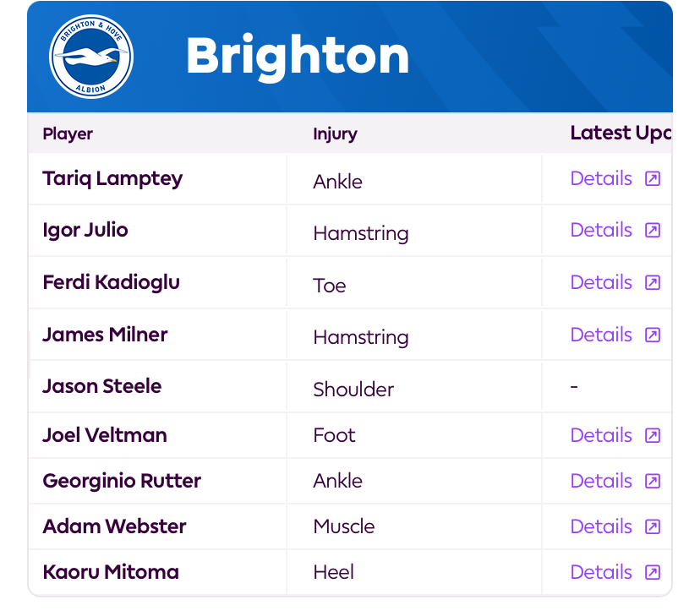View Details link for Tariq Lamptey's ankle injury

(x=601, y=178)
